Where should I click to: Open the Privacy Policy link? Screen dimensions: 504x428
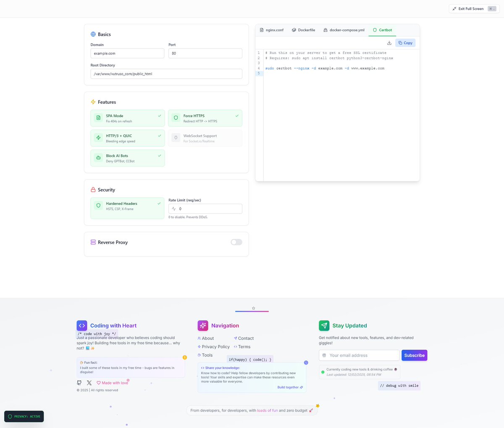[x=215, y=347]
